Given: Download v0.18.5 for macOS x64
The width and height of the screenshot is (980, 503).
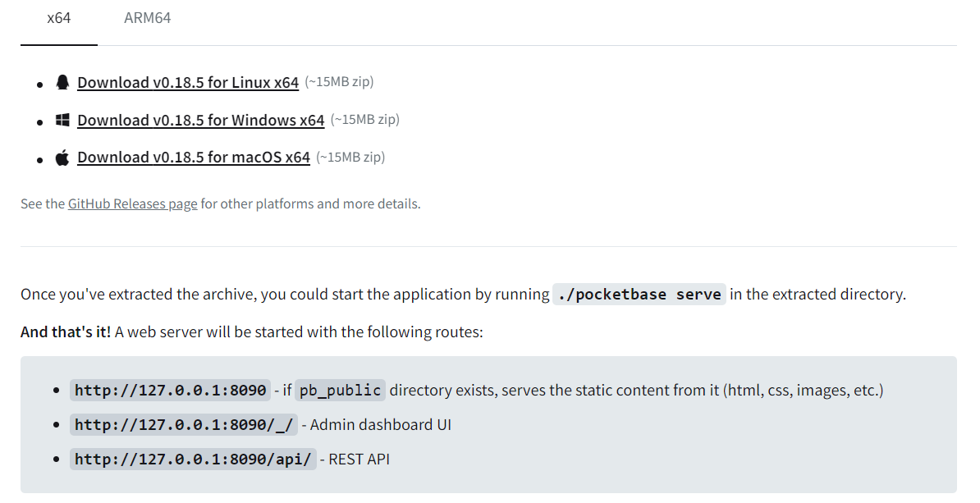Looking at the screenshot, I should pos(194,158).
